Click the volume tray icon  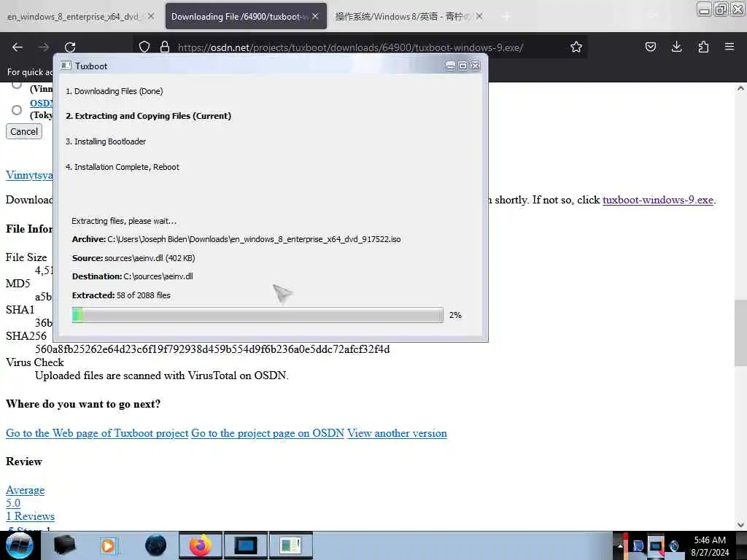pyautogui.click(x=674, y=545)
